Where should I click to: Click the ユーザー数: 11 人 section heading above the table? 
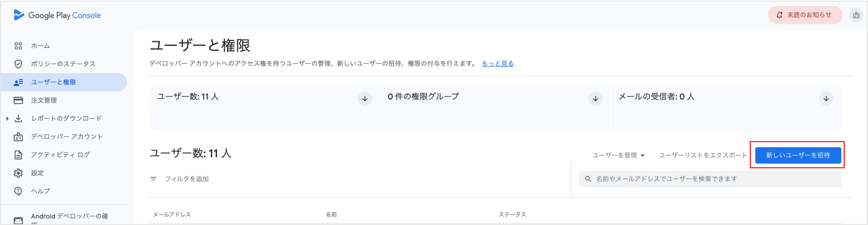coord(190,154)
